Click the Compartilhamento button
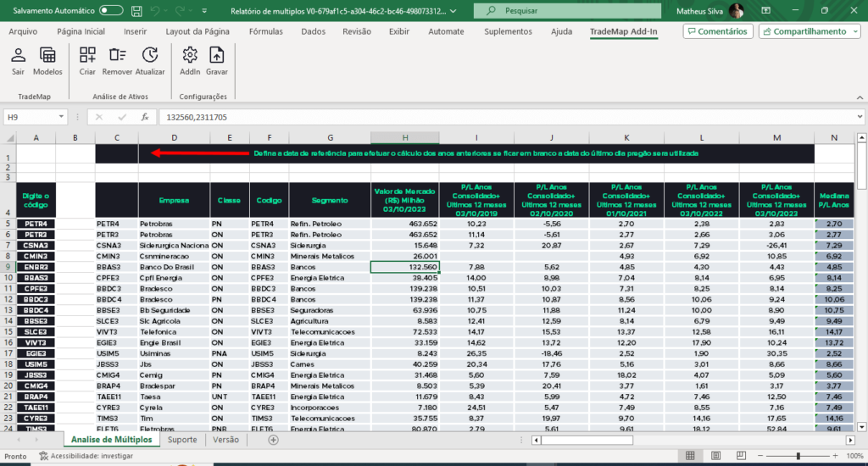Screen dimensions: 868x466 (804, 31)
